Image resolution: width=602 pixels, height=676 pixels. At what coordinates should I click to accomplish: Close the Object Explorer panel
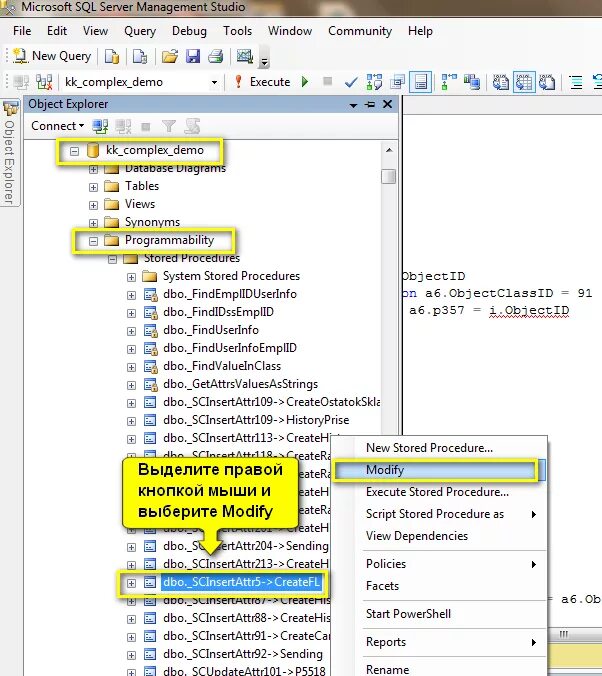click(x=388, y=104)
